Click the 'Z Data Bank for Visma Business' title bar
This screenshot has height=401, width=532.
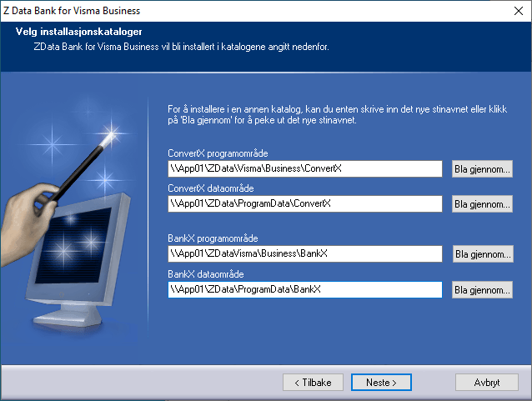point(75,11)
